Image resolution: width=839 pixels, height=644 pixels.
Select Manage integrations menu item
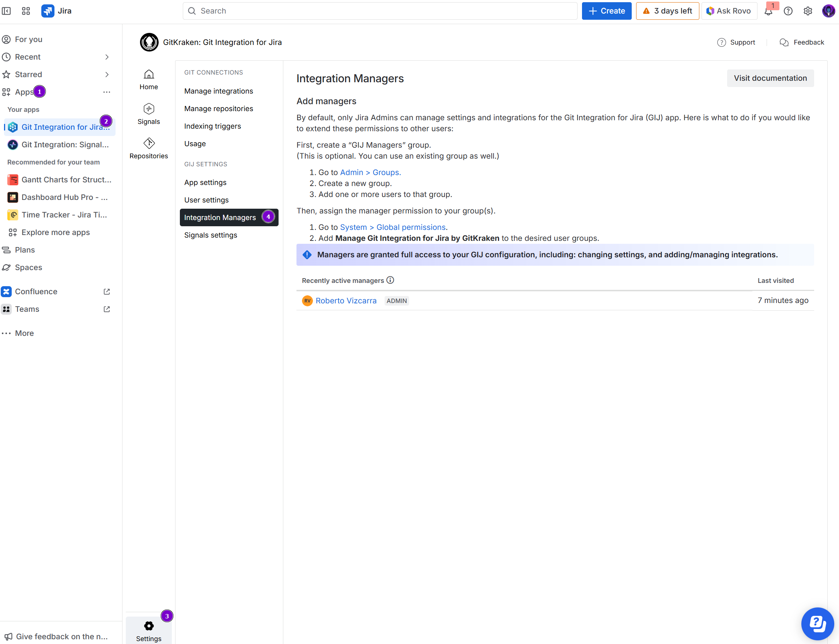pyautogui.click(x=219, y=91)
